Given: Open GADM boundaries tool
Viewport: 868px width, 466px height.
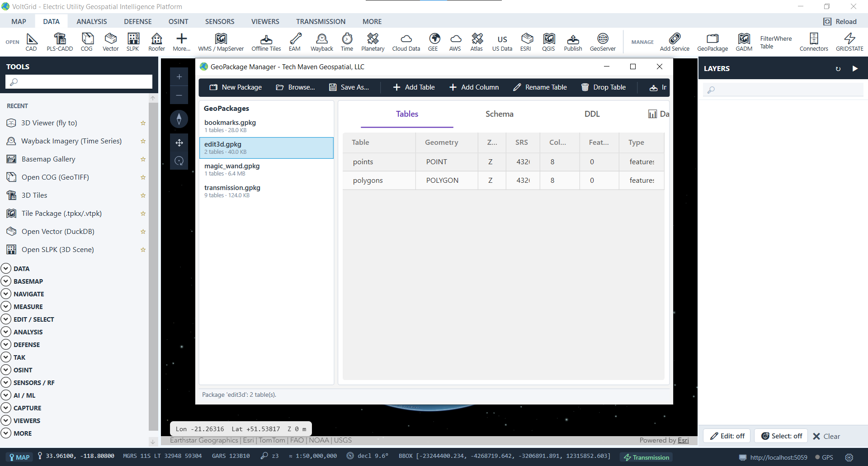Looking at the screenshot, I should [x=744, y=42].
